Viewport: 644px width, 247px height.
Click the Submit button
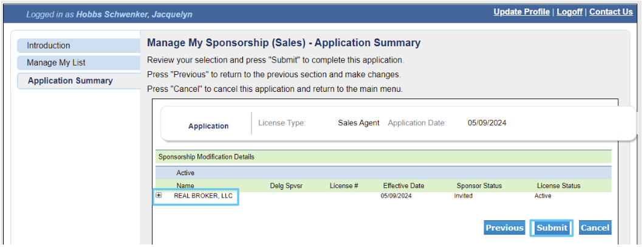point(552,228)
